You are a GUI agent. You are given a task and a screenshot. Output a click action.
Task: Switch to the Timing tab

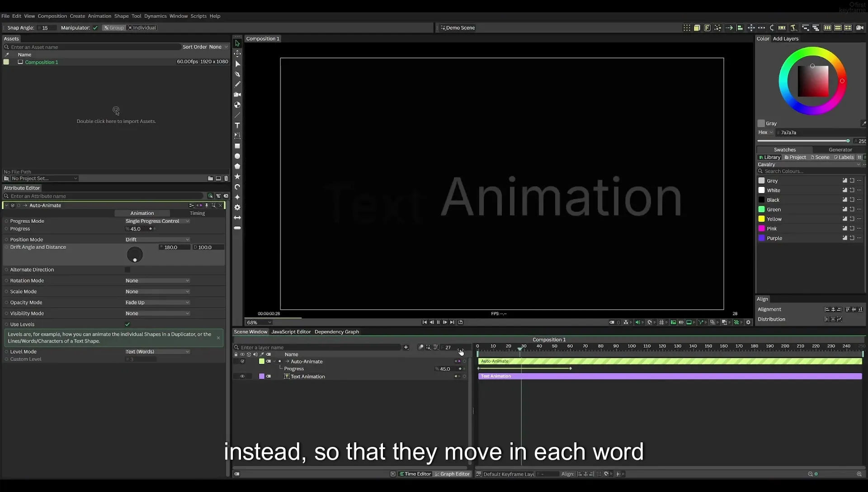(x=197, y=213)
